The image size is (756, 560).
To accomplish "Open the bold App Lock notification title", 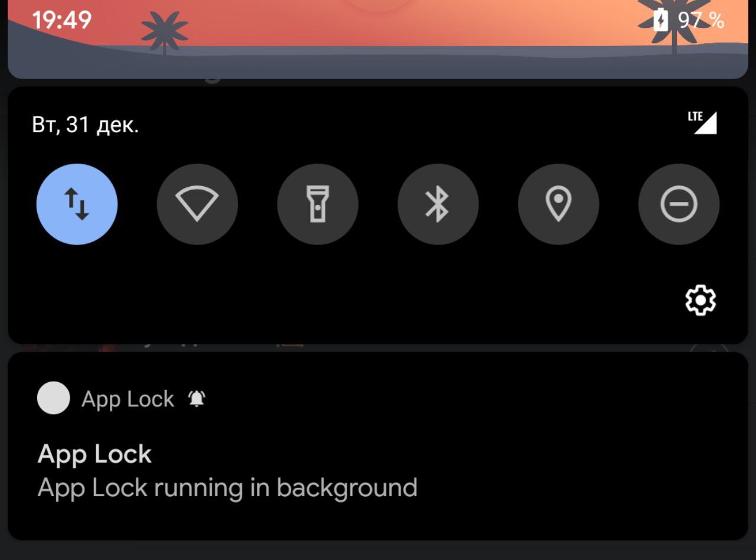I will click(94, 455).
